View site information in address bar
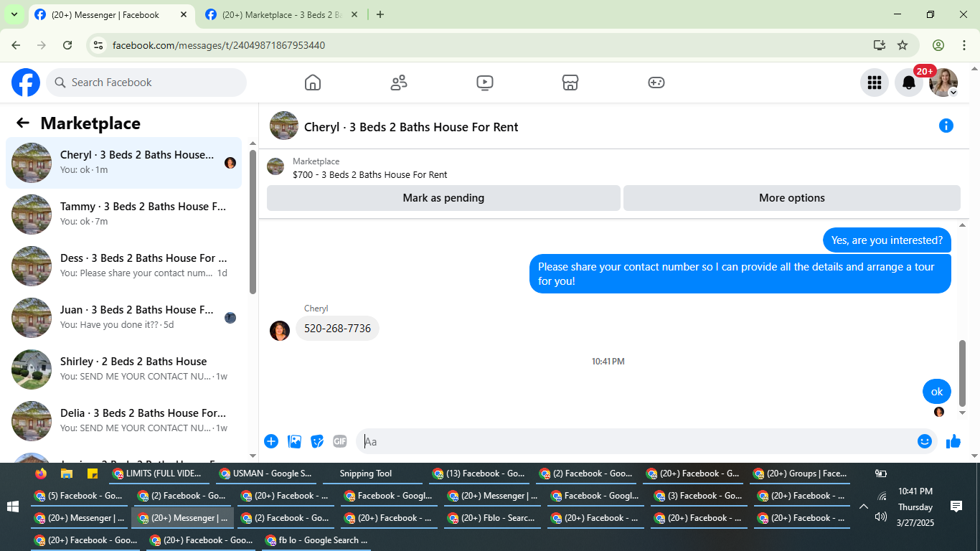Screen dimensions: 980x551 point(99,45)
